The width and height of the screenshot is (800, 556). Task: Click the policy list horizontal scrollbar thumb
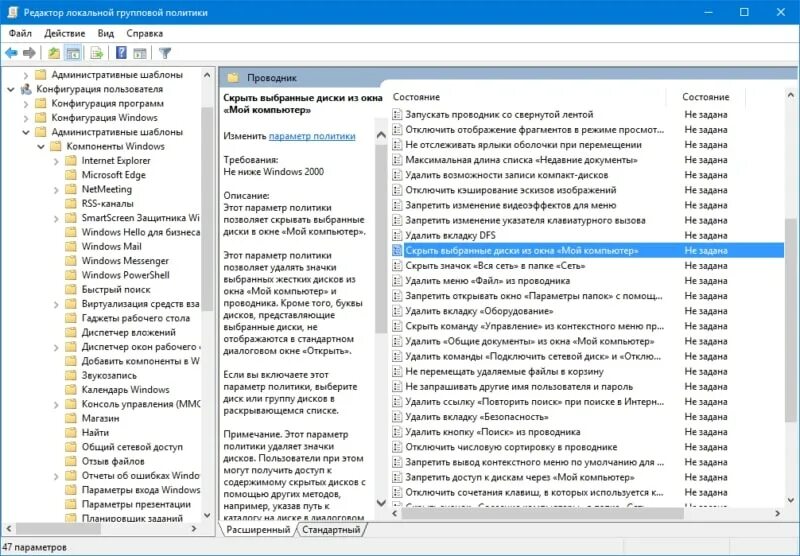tap(542, 513)
